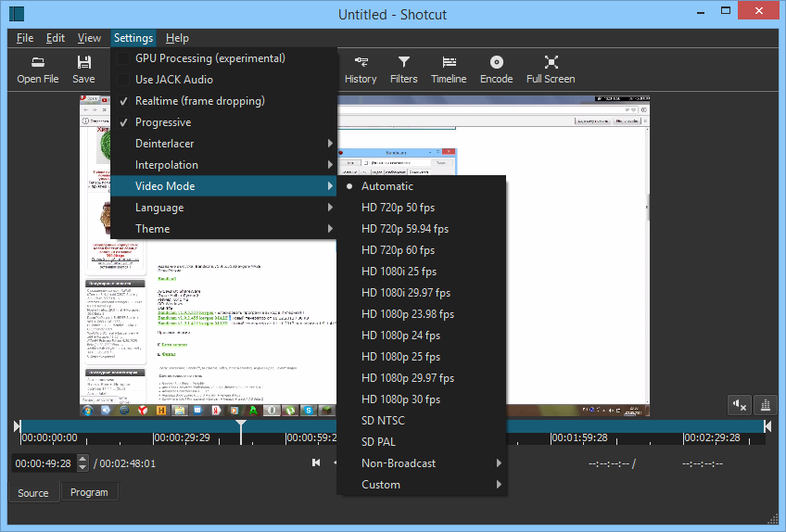Viewport: 786px width, 532px height.
Task: Open the History panel
Action: point(361,70)
